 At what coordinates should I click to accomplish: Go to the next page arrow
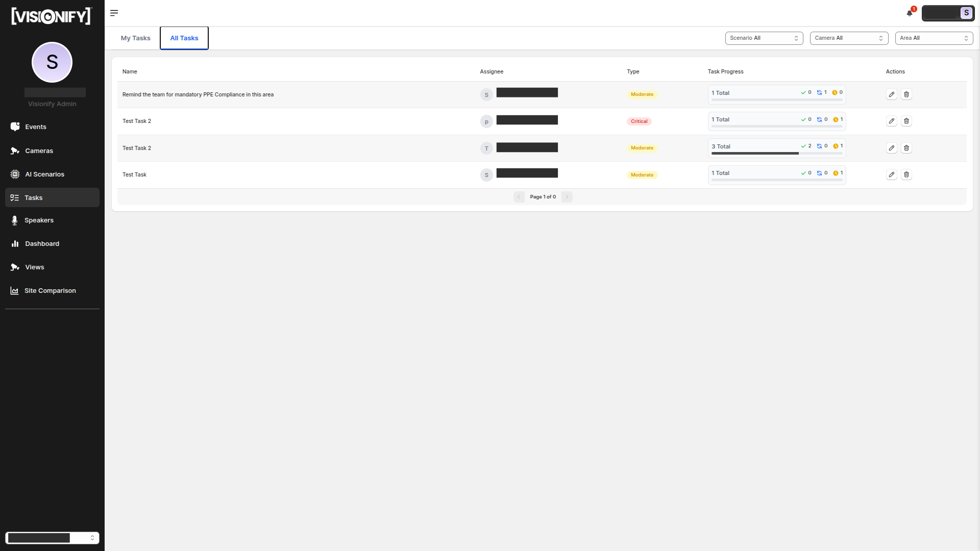tap(567, 197)
